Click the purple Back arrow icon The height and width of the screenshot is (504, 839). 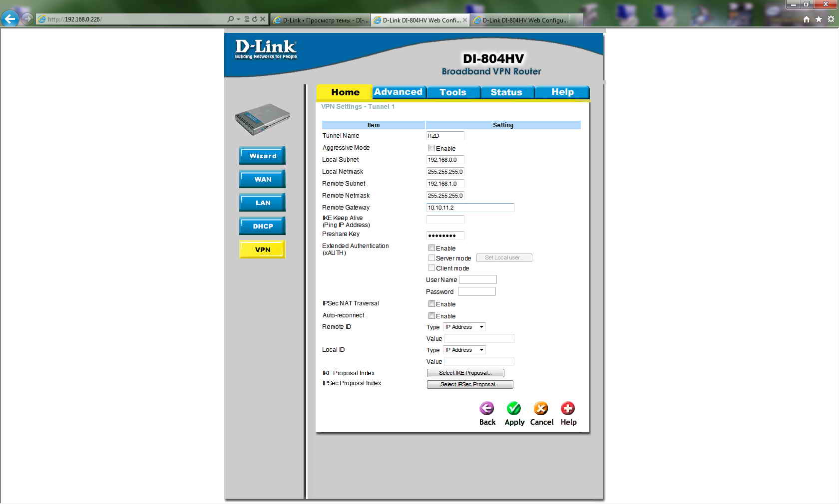click(487, 409)
